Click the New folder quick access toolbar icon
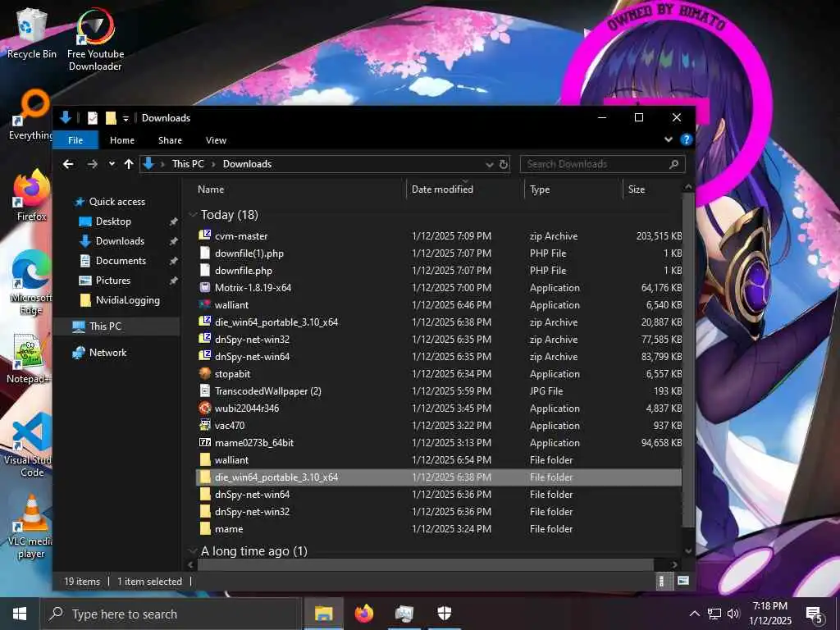 click(111, 118)
